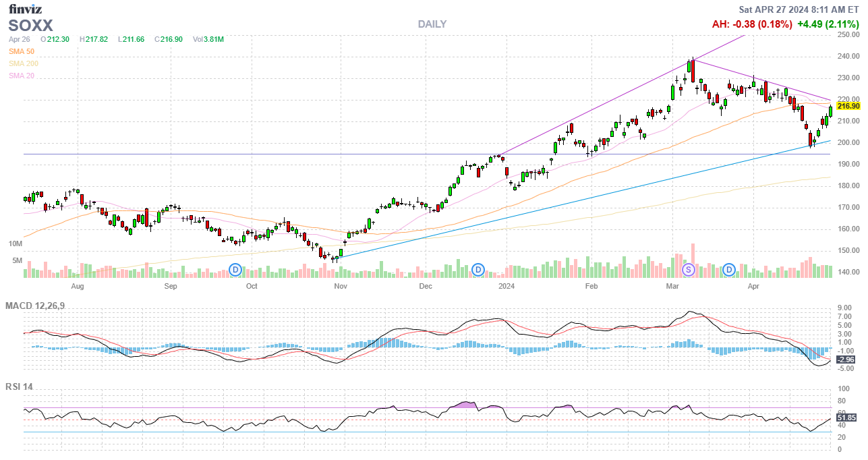Toggle the SMA 50 legend label
Image resolution: width=868 pixels, height=460 pixels.
click(22, 51)
